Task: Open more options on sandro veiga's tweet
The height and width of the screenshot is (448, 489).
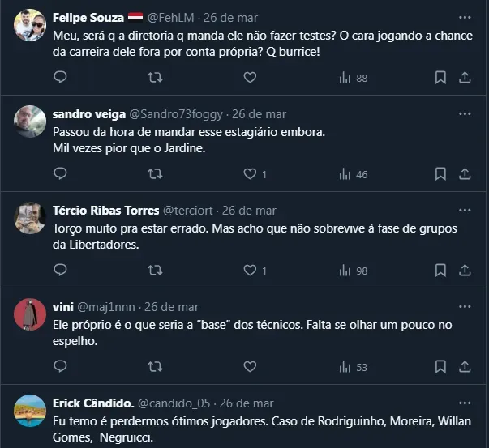Action: [464, 113]
